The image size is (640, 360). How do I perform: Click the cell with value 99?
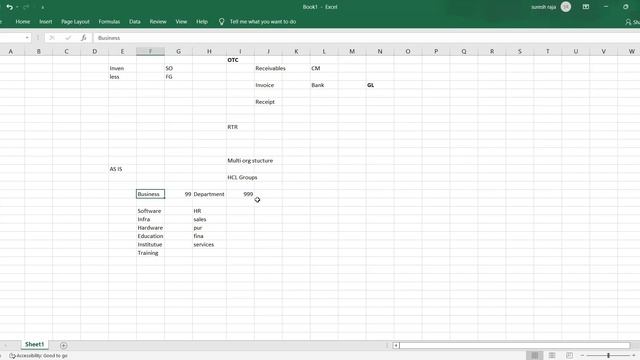click(178, 194)
